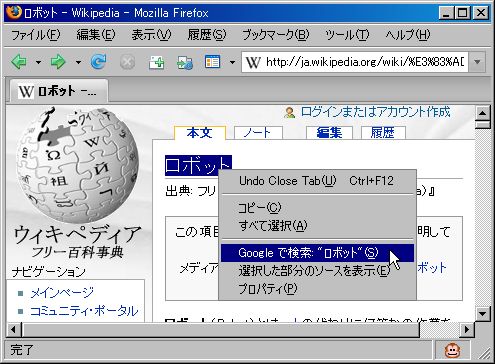Viewport: 495px width, 364px height.
Task: Click the horizontal scrollbar left arrow
Action: coord(14,330)
